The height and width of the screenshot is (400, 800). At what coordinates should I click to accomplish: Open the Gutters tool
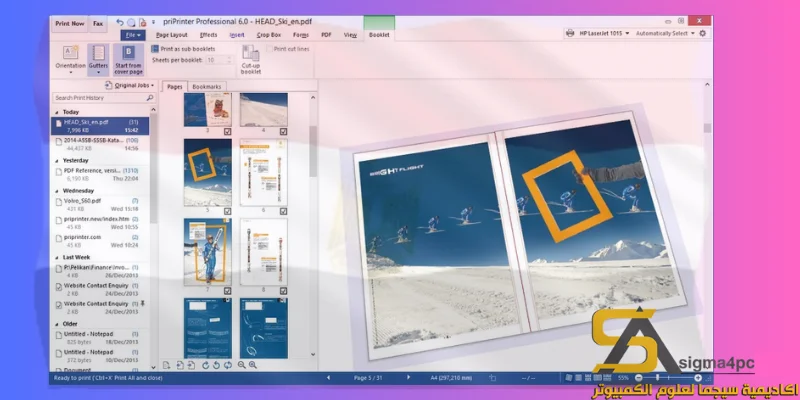tap(98, 59)
